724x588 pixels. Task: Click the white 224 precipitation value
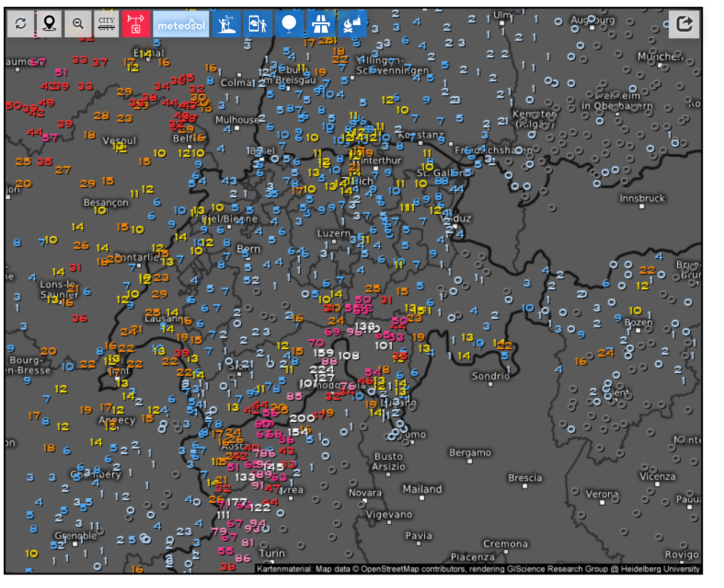pyautogui.click(x=322, y=369)
